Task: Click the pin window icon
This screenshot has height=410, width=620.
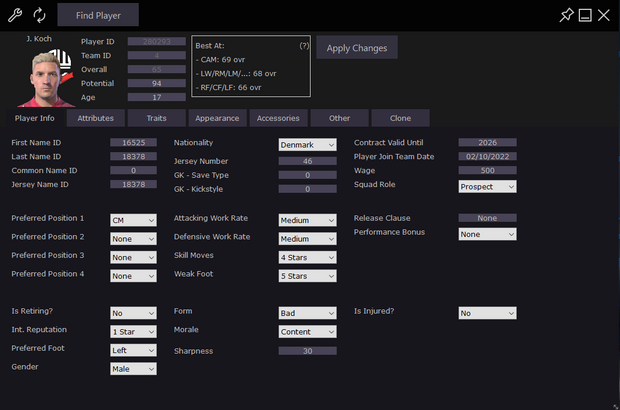Action: click(x=567, y=15)
